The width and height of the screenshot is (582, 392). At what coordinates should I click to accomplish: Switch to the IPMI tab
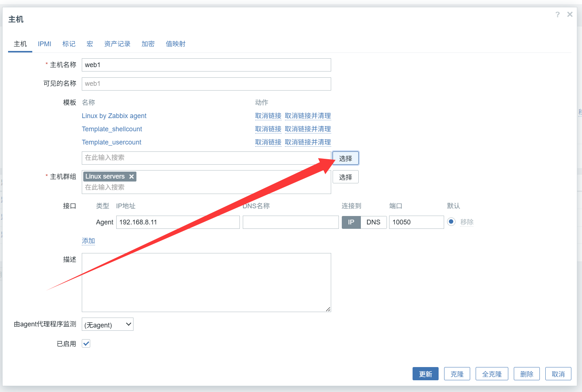coord(44,44)
